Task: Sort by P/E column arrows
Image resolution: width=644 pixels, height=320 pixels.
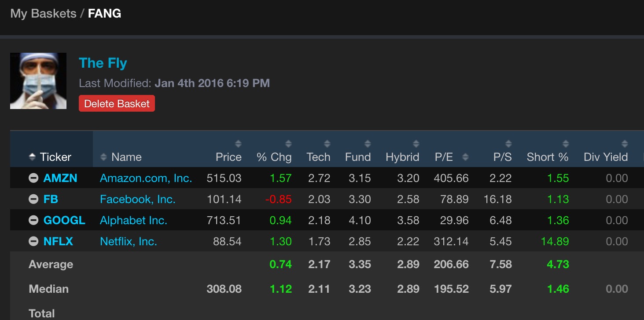Action: pos(465,157)
